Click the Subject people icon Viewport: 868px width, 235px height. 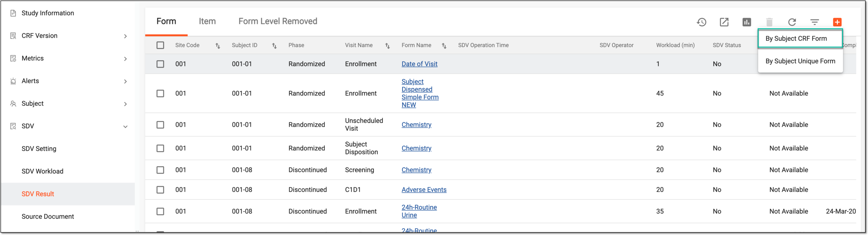tap(13, 104)
